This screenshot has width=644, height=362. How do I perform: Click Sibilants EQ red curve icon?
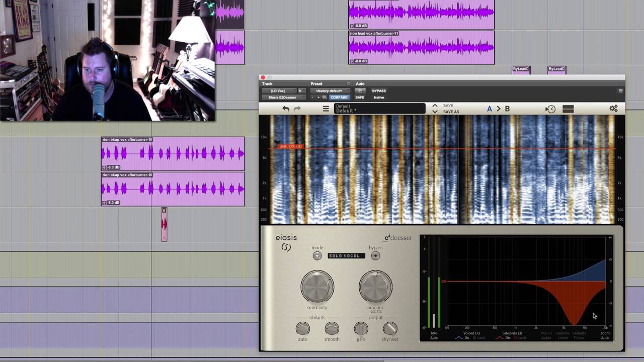[500, 338]
